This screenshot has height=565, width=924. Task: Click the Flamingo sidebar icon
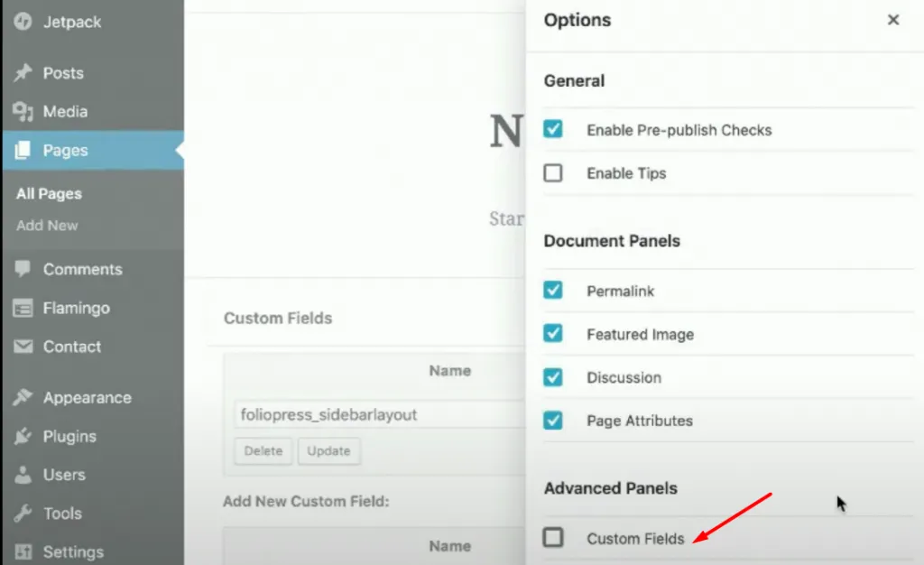23,308
